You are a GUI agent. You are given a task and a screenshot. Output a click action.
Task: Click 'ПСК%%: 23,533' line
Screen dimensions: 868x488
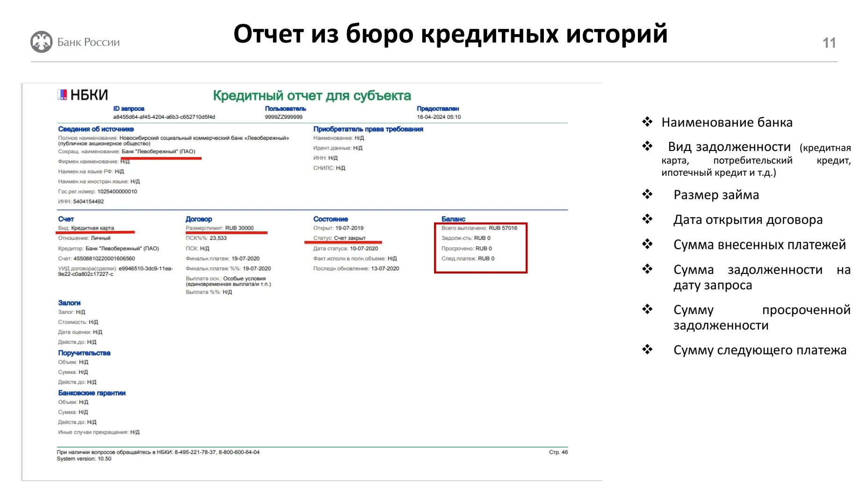(x=206, y=238)
